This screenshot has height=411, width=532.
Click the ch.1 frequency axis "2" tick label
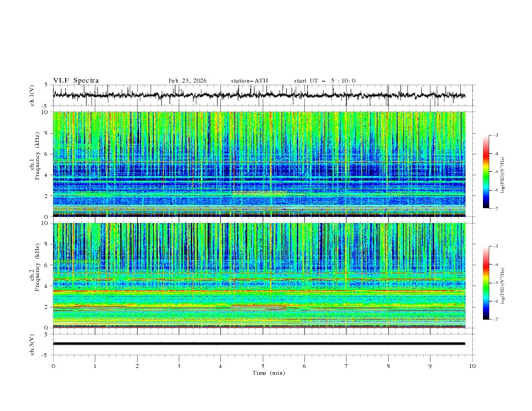coord(47,196)
